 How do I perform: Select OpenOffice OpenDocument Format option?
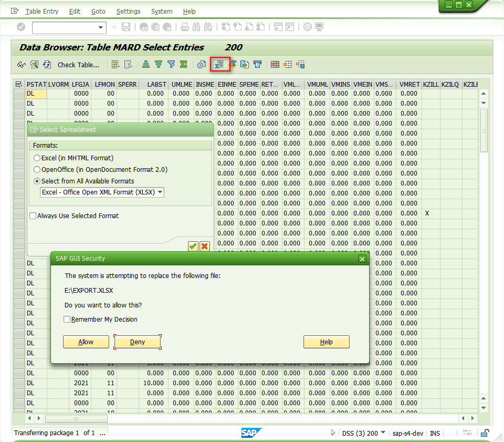[37, 170]
